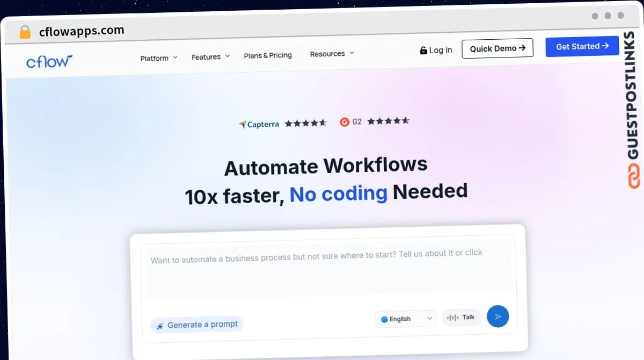Viewport: 644px width, 360px height.
Task: Expand the Platform menu
Action: 158,58
